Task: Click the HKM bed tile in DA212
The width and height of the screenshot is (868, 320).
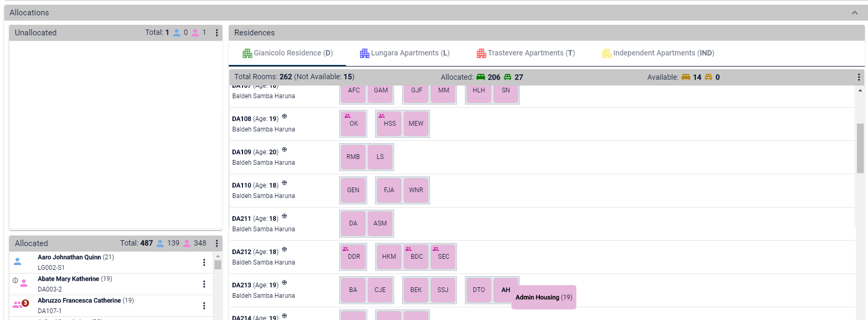Action: (x=389, y=257)
